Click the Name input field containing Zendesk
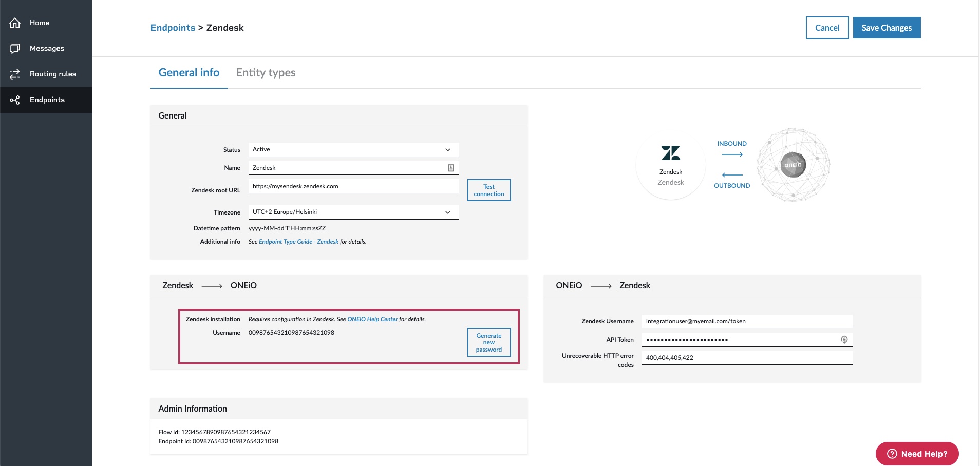 pyautogui.click(x=354, y=168)
